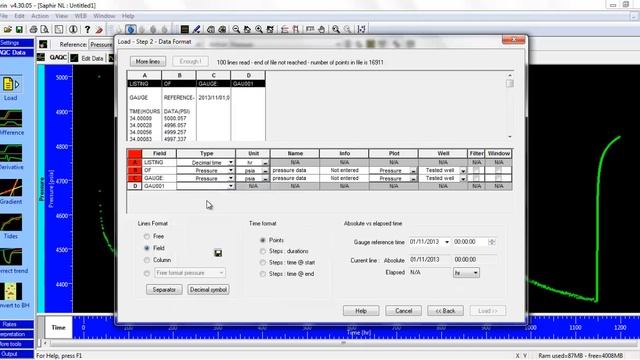The height and width of the screenshot is (360, 640).
Task: Click the pan hand toolbar icon
Action: click(322, 29)
